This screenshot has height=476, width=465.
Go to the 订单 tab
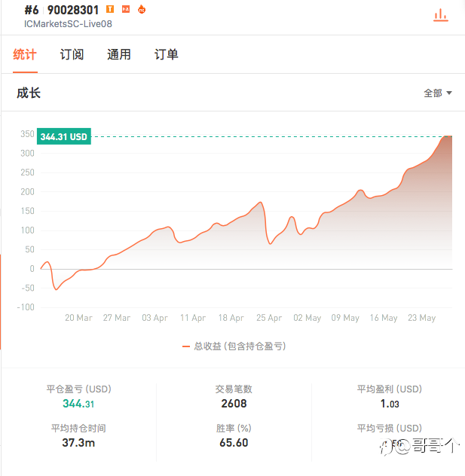click(x=166, y=54)
